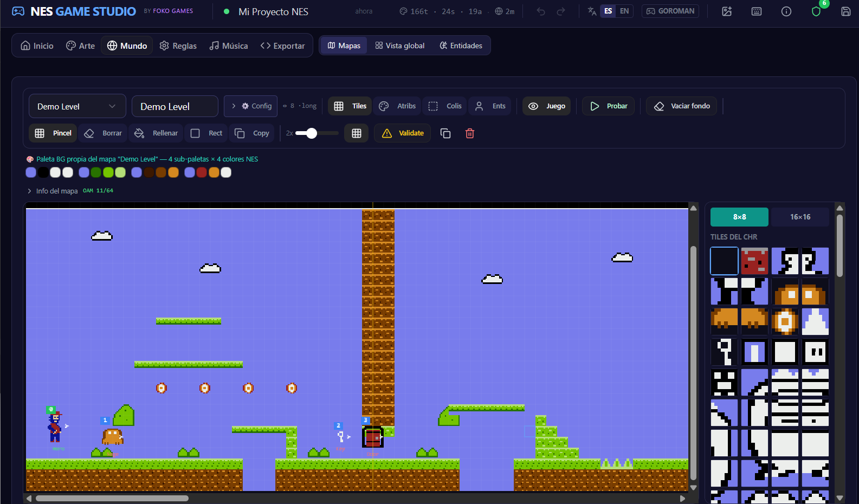Edit the Demo Level map name field
The height and width of the screenshot is (504, 859).
click(x=175, y=106)
